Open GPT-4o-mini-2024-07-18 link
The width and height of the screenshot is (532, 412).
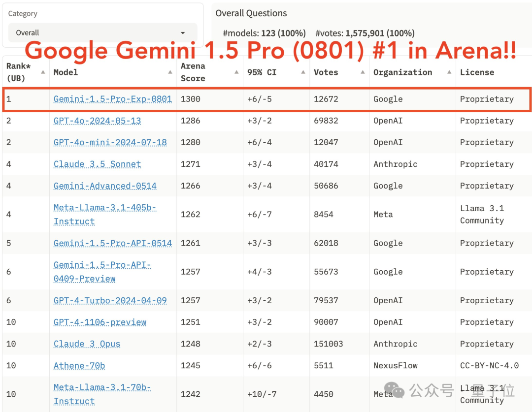110,142
